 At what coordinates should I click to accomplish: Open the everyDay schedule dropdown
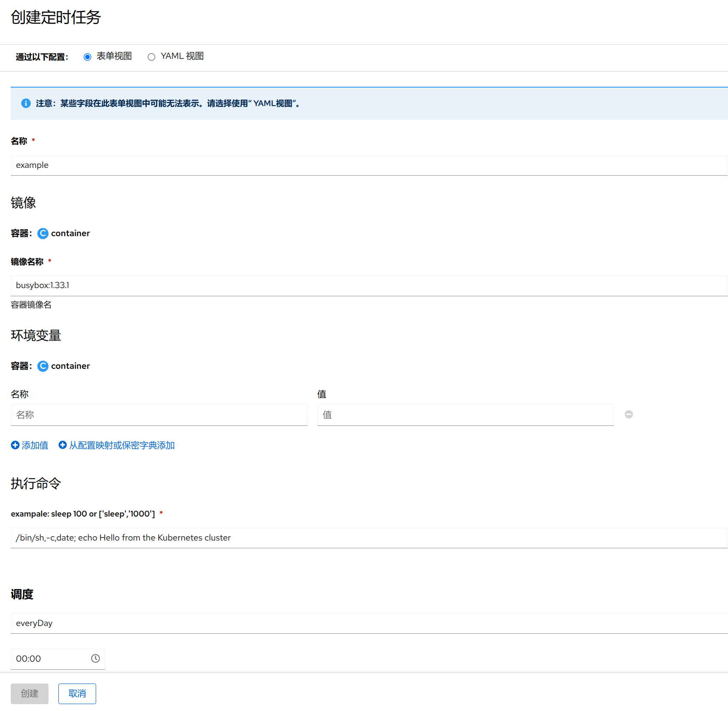(x=368, y=623)
